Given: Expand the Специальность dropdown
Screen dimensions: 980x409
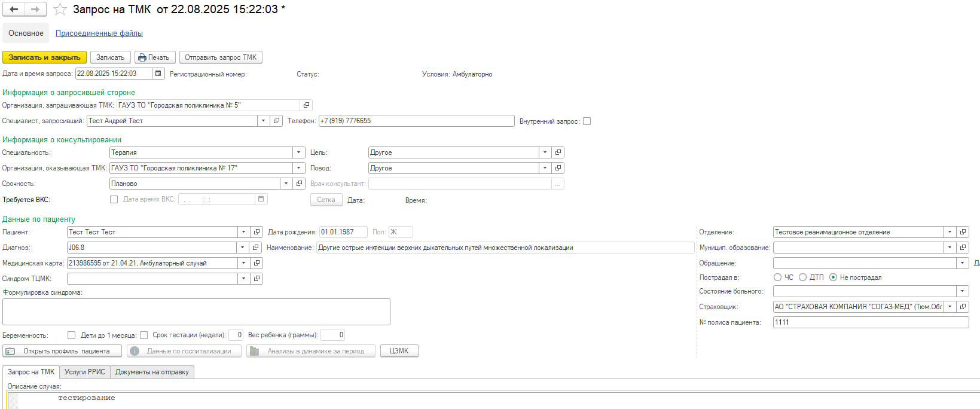Looking at the screenshot, I should tap(299, 152).
